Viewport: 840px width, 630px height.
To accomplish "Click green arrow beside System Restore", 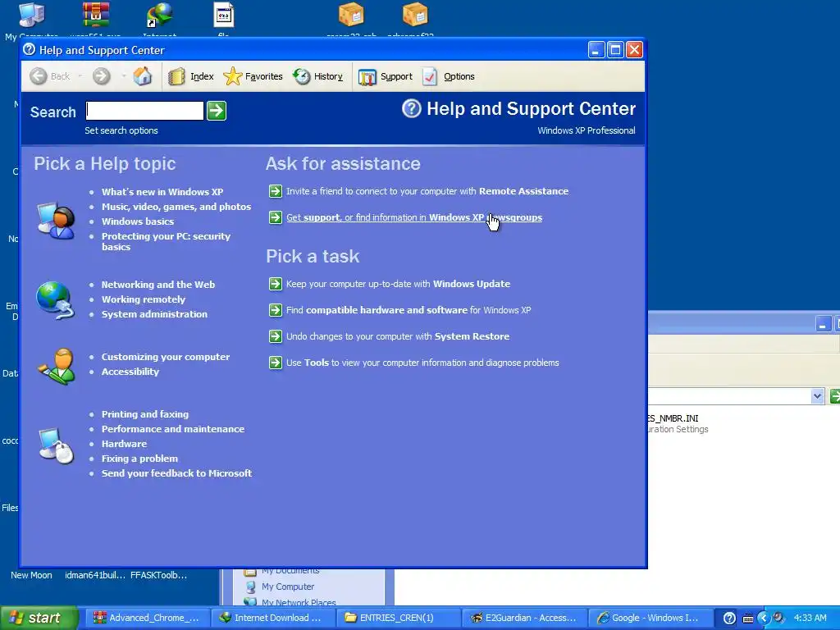I will 276,336.
